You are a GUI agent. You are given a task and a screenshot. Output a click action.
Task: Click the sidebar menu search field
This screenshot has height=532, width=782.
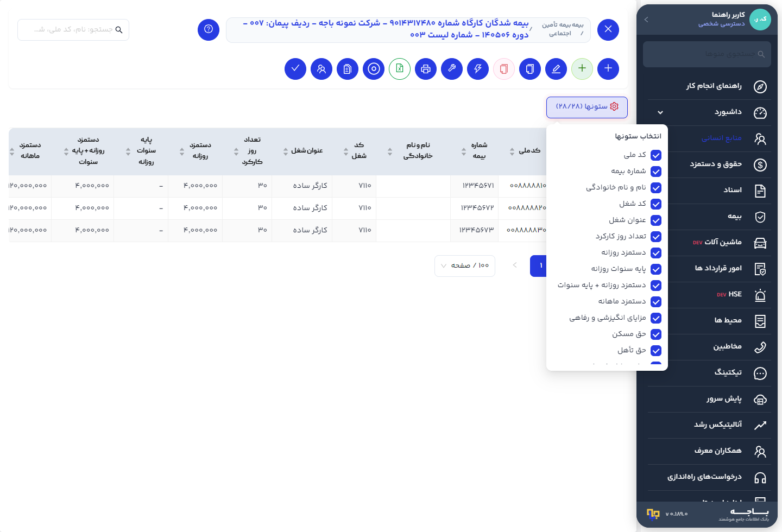707,54
